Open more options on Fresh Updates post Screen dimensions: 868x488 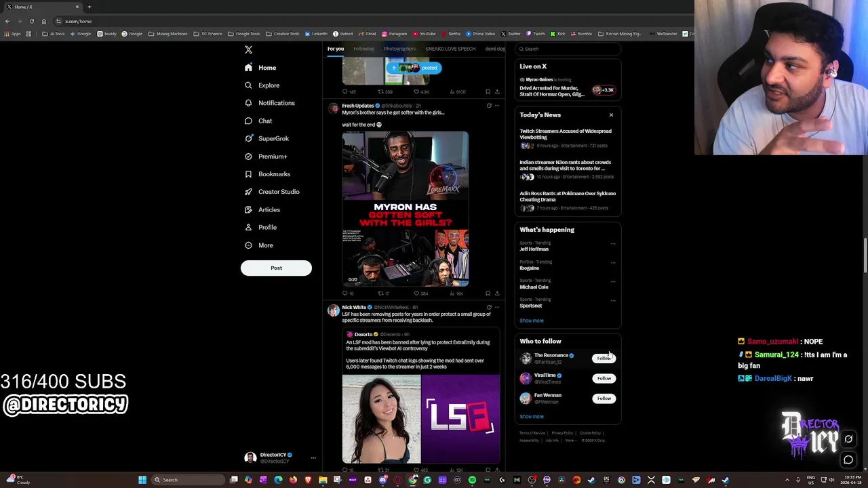click(x=497, y=106)
